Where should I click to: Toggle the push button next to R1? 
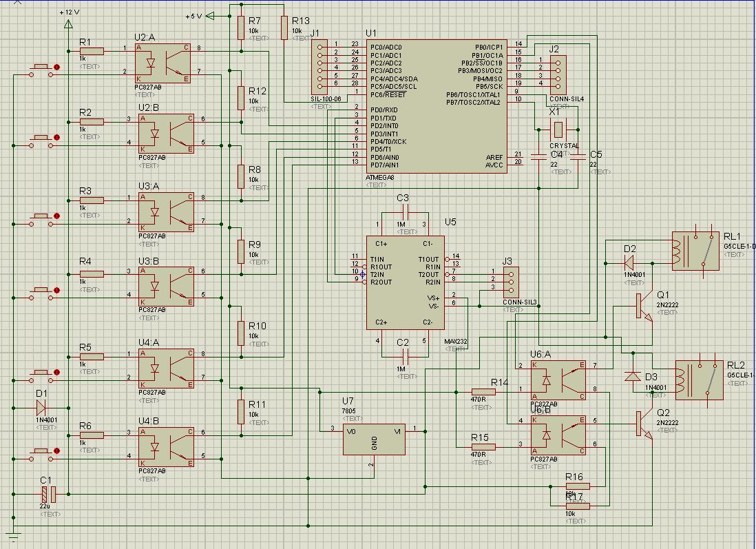[x=41, y=68]
